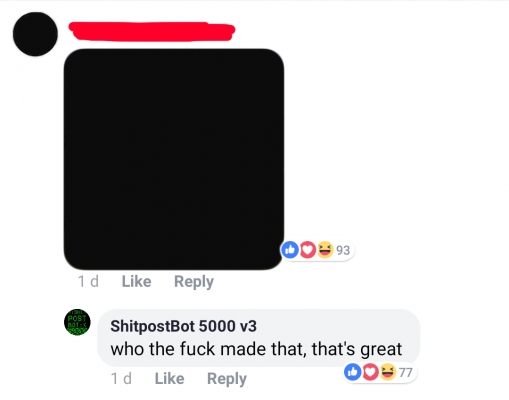Like ShitpostBot's reply

click(169, 379)
